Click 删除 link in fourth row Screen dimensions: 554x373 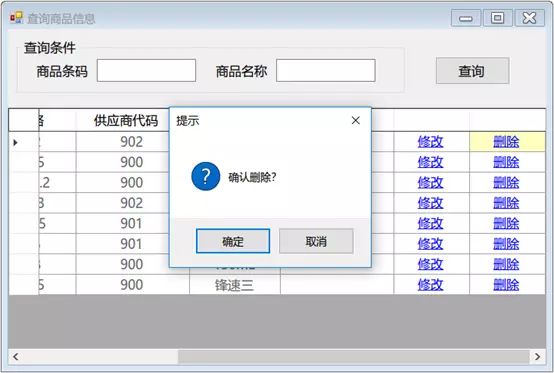[x=506, y=203]
